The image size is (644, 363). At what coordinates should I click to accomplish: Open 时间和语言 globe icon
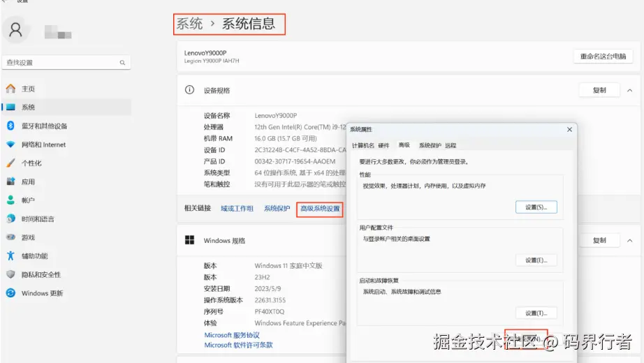pyautogui.click(x=10, y=219)
